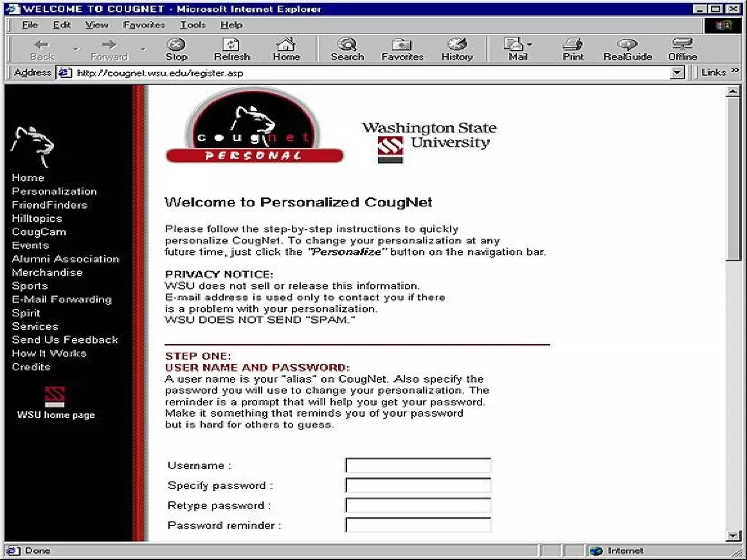Click the WSU home page link
The width and height of the screenshot is (747, 560).
(x=55, y=415)
